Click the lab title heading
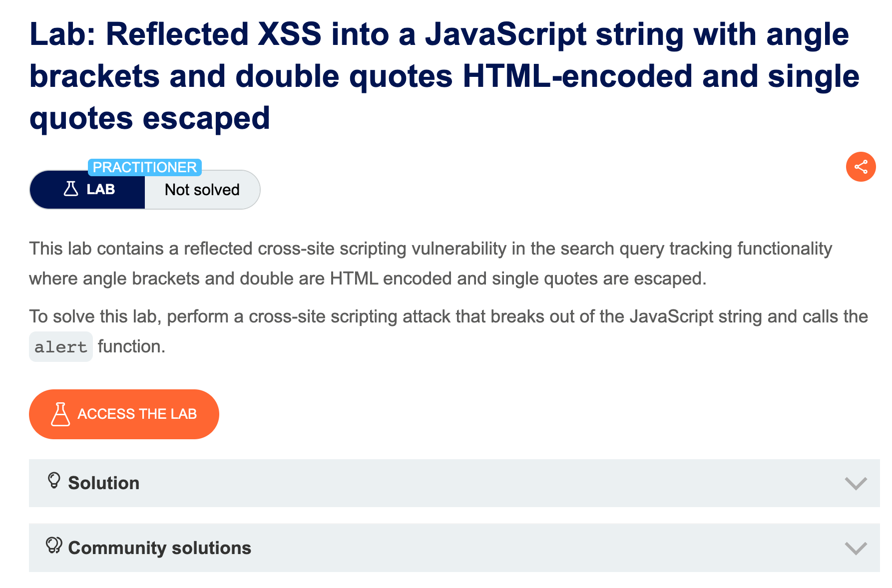The height and width of the screenshot is (588, 892). pos(445,76)
